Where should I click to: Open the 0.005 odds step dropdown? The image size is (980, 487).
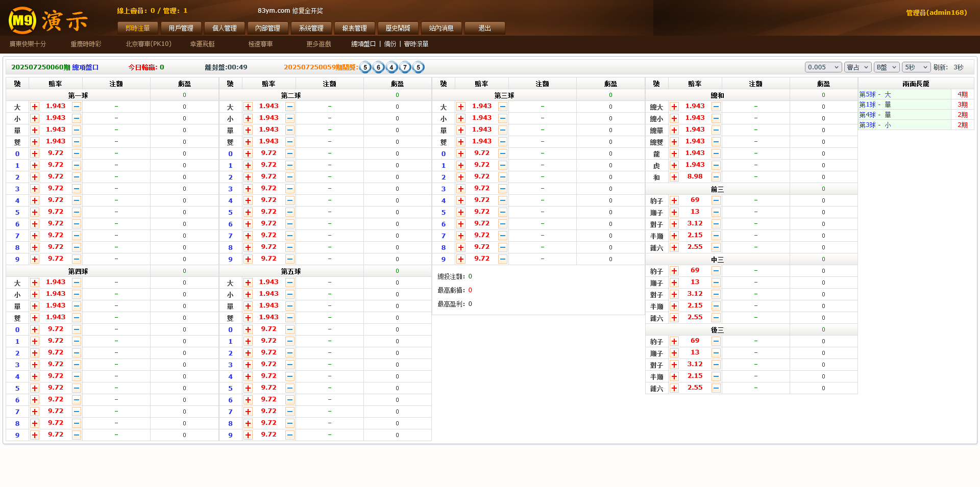[x=823, y=67]
